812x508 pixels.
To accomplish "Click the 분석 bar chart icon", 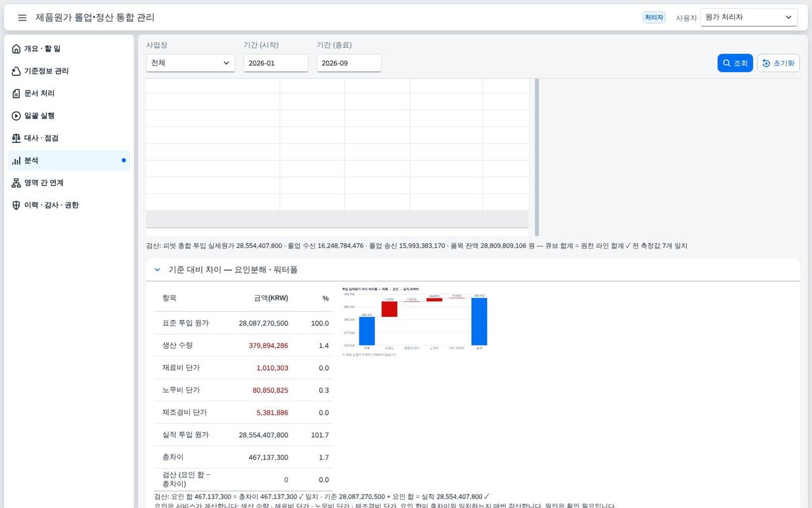I will coord(16,161).
